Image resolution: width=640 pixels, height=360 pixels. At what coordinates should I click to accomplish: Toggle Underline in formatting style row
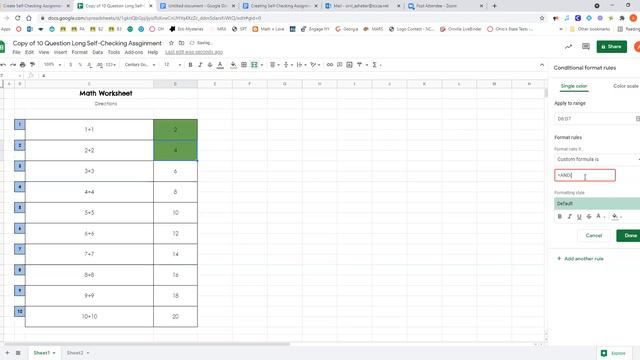coord(579,216)
